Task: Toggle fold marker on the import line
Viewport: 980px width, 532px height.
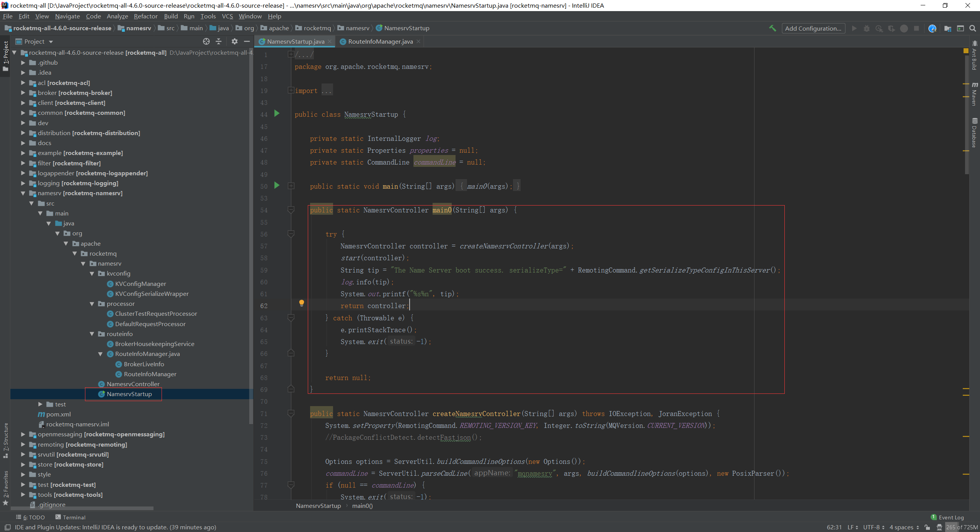Action: (x=291, y=90)
